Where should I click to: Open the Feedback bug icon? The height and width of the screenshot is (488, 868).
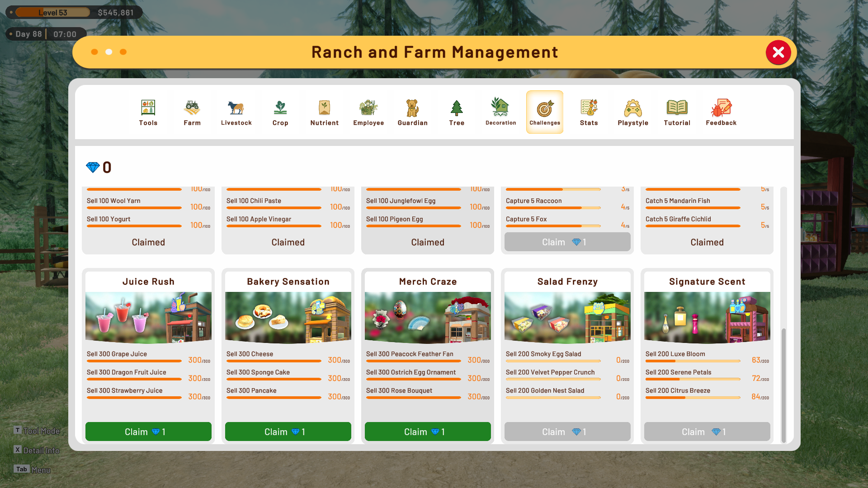[721, 108]
